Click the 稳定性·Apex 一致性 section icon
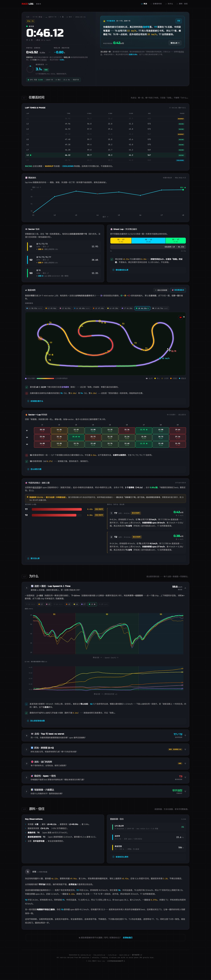The height and width of the screenshot is (980, 211). pyautogui.click(x=32, y=776)
